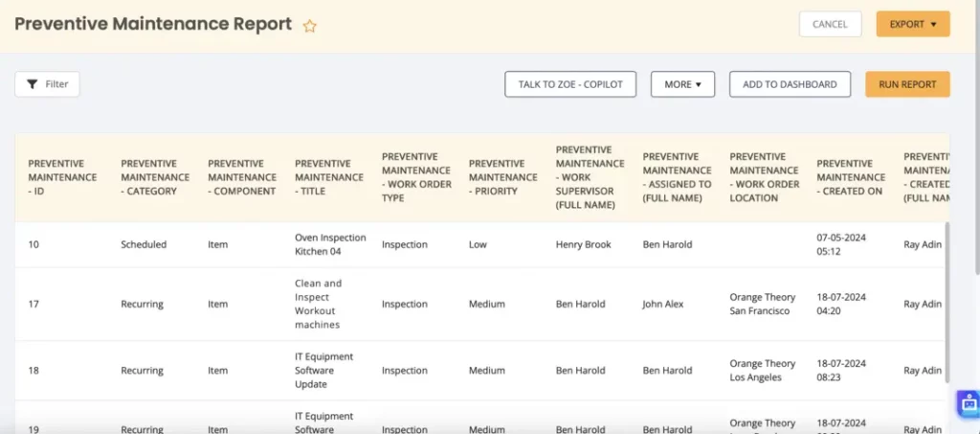Image resolution: width=980 pixels, height=434 pixels.
Task: Click Add to Dashboard
Action: 790,84
